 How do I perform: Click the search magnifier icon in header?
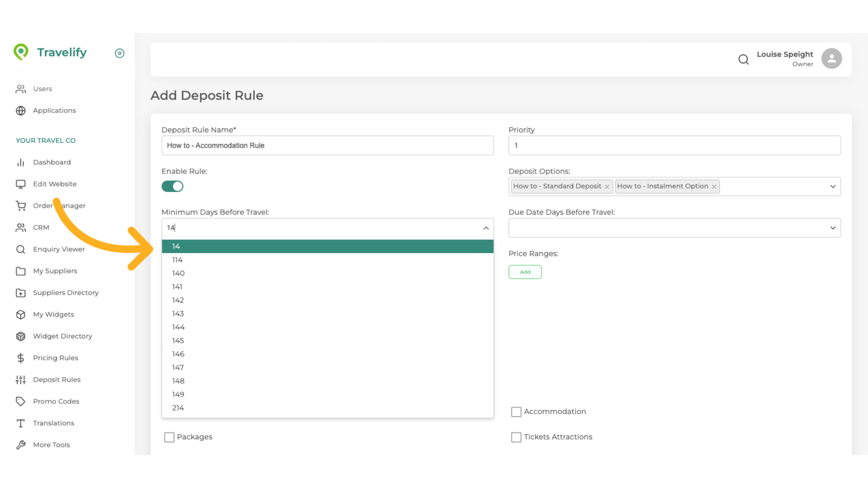tap(743, 59)
